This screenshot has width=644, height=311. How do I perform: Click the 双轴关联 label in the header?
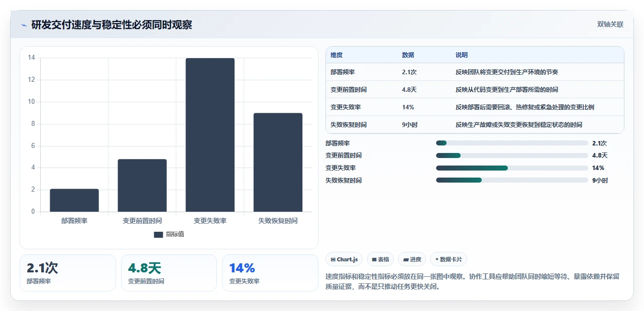coord(610,24)
